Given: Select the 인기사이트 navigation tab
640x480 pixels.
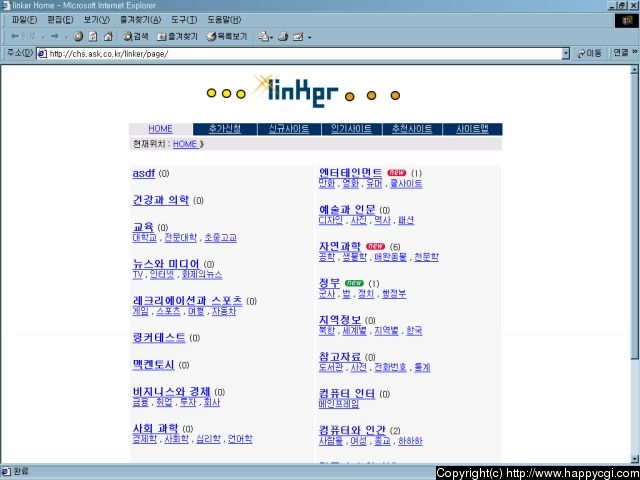Looking at the screenshot, I should point(351,129).
